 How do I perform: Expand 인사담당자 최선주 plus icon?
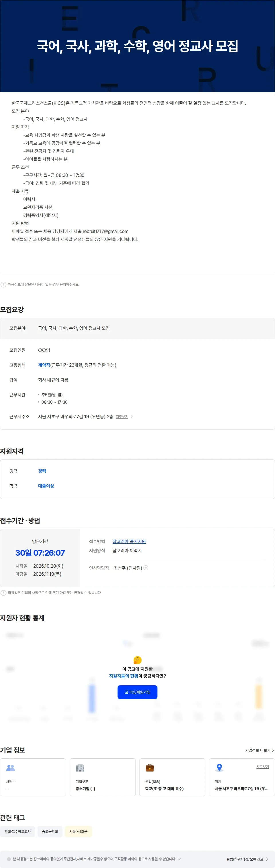point(146,568)
